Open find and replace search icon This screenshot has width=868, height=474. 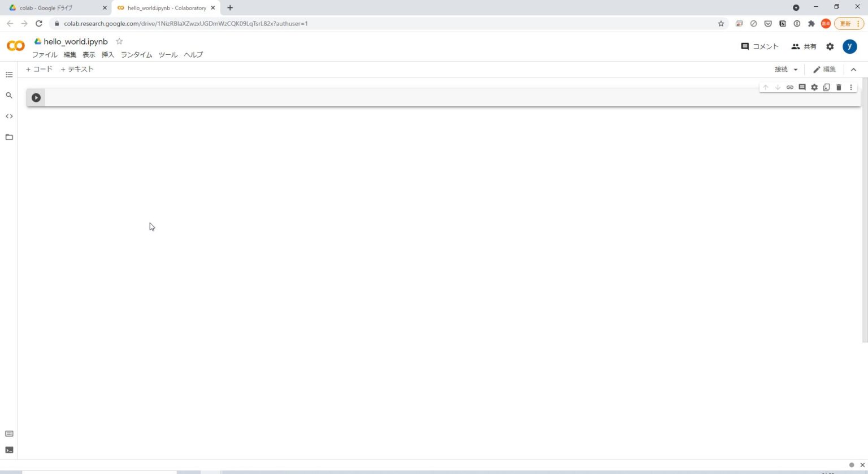9,96
